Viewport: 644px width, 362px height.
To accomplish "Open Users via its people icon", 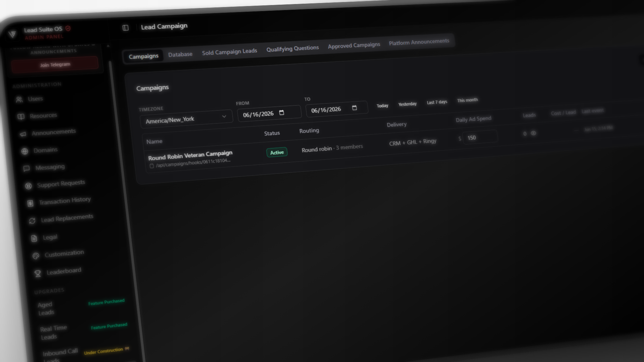I will (19, 100).
